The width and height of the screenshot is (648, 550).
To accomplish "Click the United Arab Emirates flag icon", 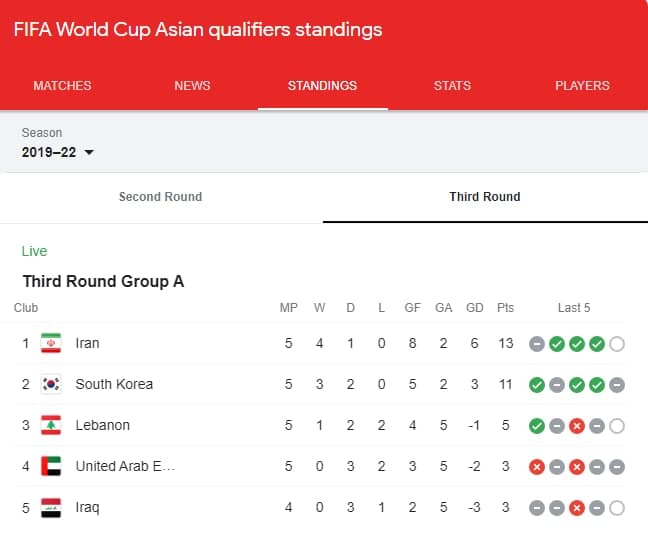I will point(51,466).
